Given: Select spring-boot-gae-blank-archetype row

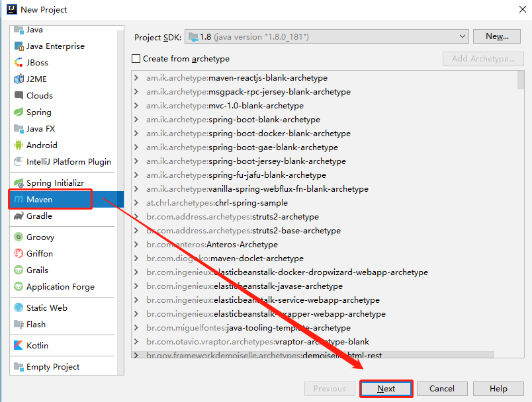Looking at the screenshot, I should point(324,147).
